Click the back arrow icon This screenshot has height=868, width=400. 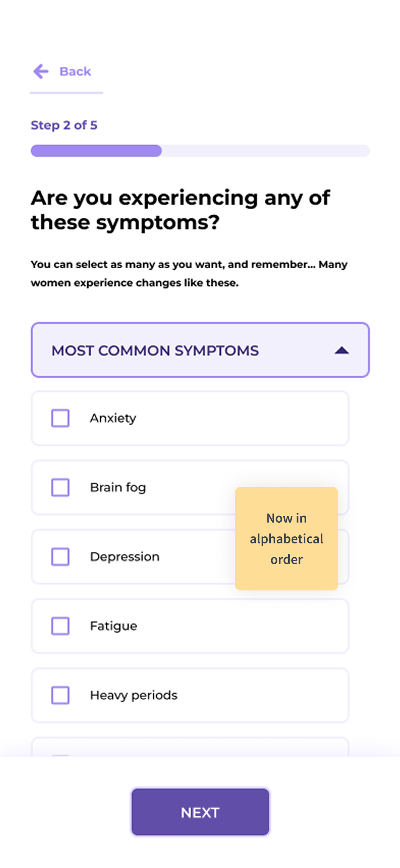coord(41,71)
